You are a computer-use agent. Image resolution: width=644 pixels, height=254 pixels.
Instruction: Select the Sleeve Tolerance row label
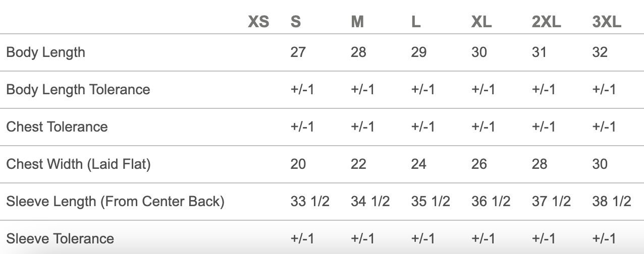[60, 238]
